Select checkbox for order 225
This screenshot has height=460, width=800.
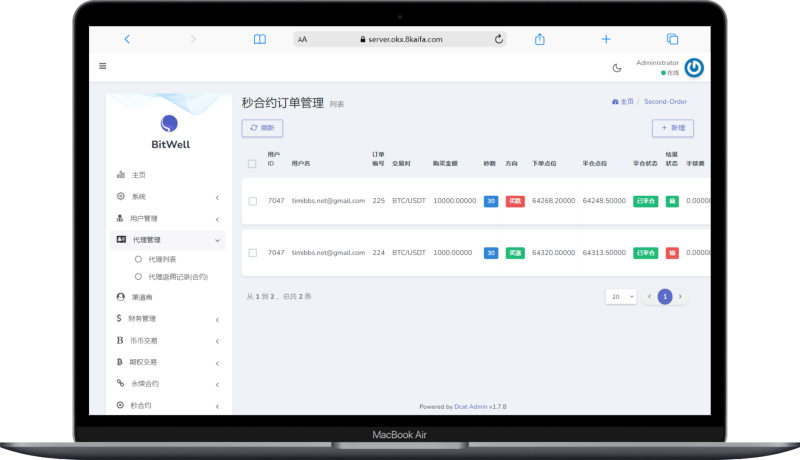tap(252, 201)
